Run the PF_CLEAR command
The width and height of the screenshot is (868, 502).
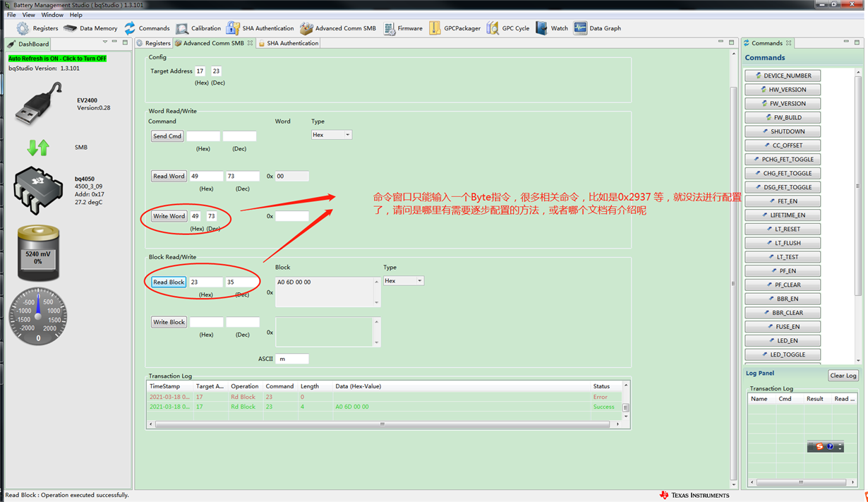(783, 285)
